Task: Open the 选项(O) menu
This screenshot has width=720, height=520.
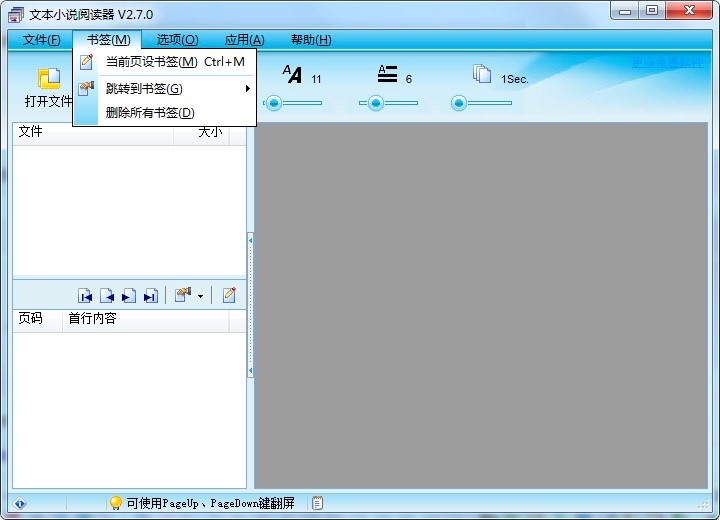Action: tap(177, 40)
